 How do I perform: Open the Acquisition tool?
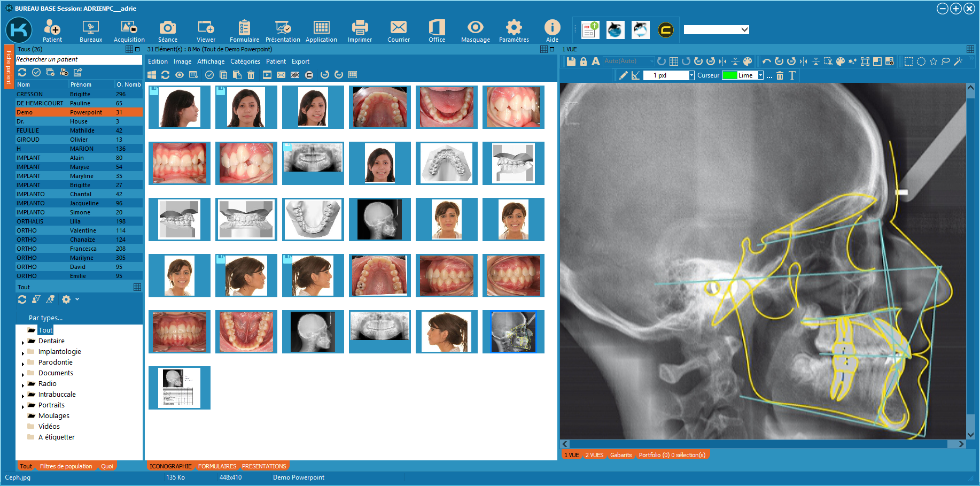click(x=129, y=31)
